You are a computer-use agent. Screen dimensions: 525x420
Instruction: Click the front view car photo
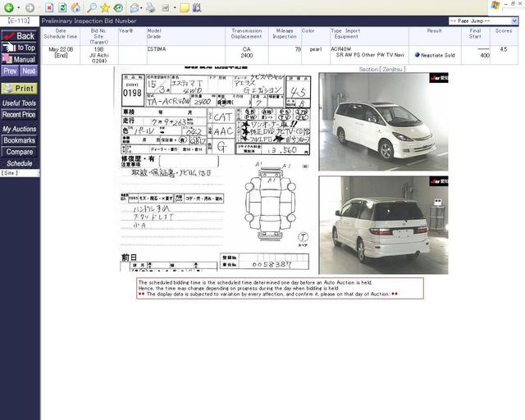(383, 121)
